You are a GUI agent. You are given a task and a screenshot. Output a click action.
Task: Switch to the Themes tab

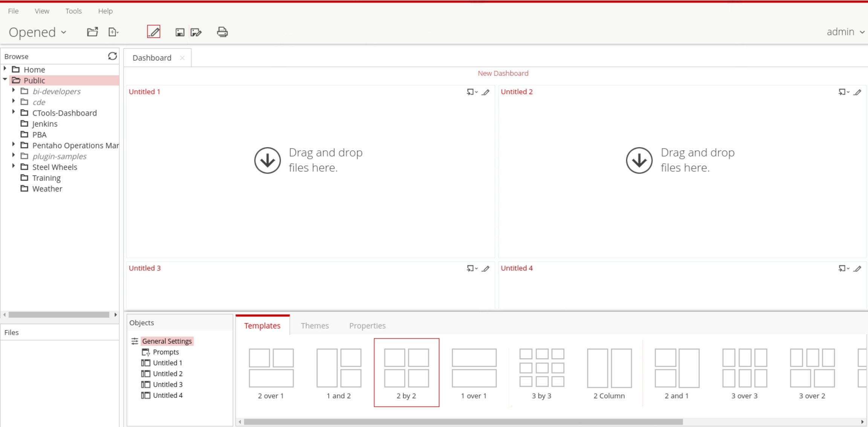[x=315, y=326]
